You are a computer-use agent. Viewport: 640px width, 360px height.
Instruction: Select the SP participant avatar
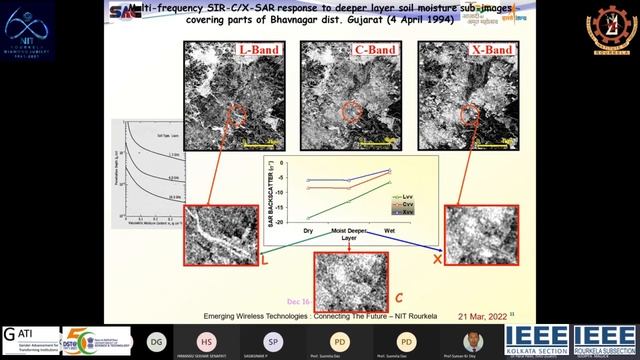point(273,342)
